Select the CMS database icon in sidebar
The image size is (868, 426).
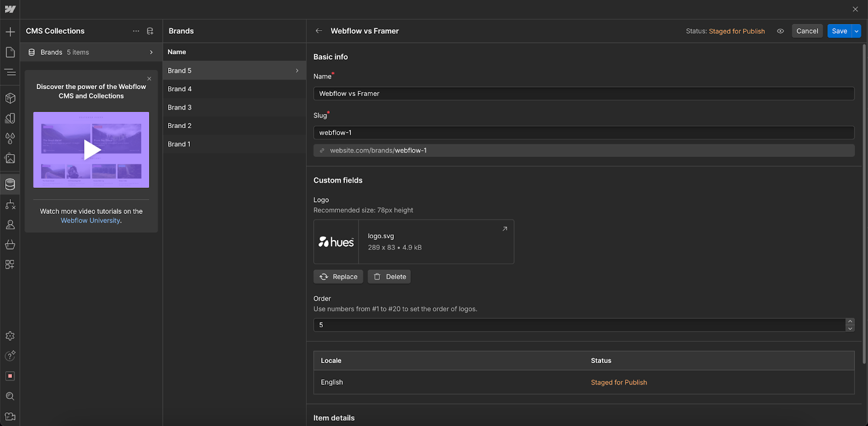click(x=10, y=185)
